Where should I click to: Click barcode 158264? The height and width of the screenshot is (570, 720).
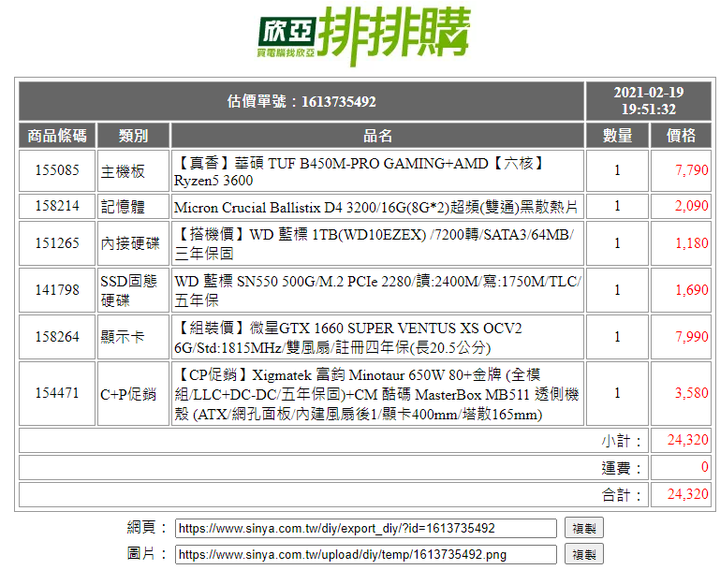pos(57,337)
